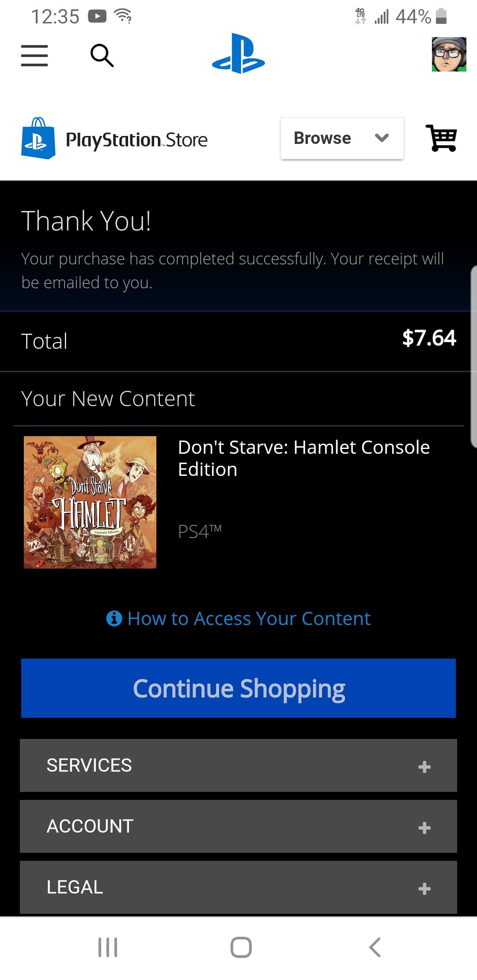Grab the page scrollbar handle
Viewport: 477px width, 980px height.
pos(474,357)
